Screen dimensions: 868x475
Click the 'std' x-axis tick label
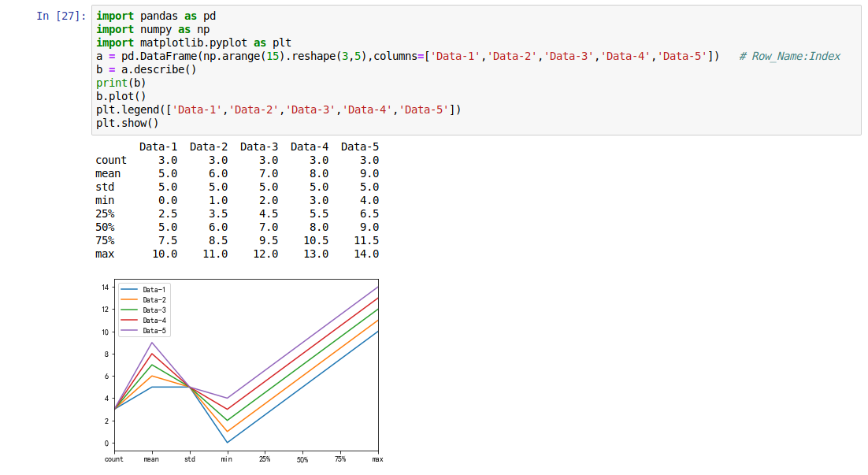click(189, 459)
